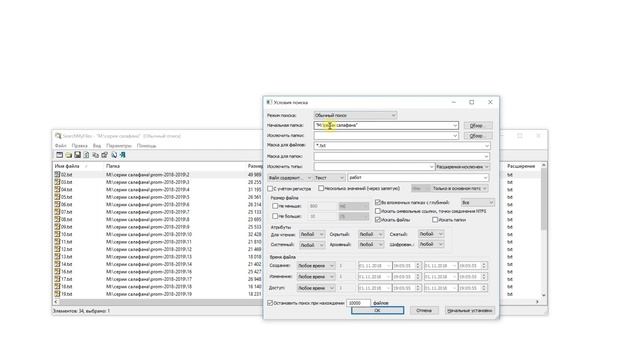Enable the 'Не больше' size checkbox
The width and height of the screenshot is (640, 360).
[275, 216]
